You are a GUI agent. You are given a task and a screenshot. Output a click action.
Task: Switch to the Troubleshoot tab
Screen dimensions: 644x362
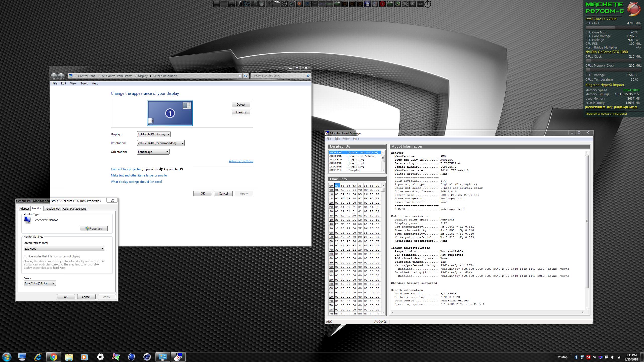click(52, 209)
